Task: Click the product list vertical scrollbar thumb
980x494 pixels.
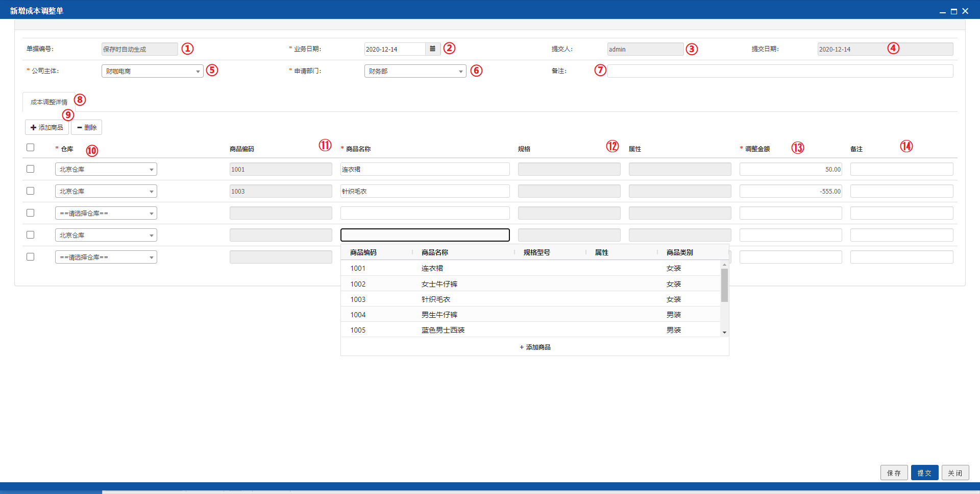Action: [x=724, y=285]
